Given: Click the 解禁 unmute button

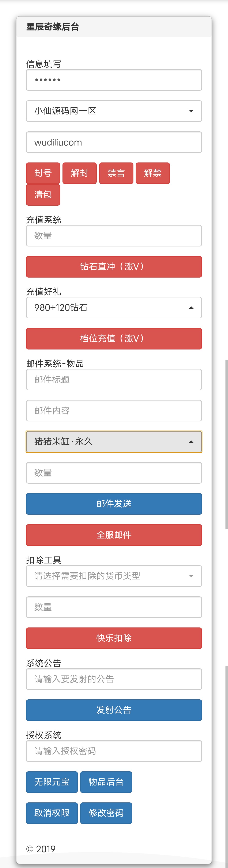Looking at the screenshot, I should [x=153, y=173].
